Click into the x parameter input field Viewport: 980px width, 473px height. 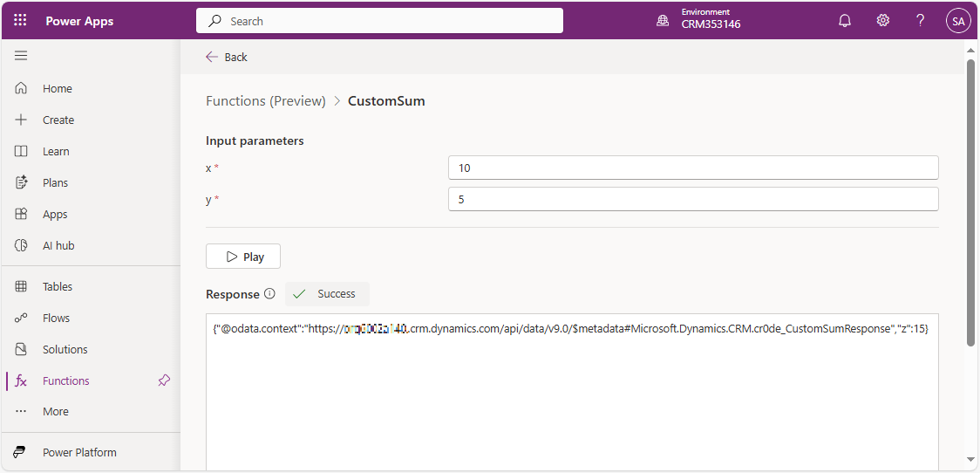tap(692, 168)
